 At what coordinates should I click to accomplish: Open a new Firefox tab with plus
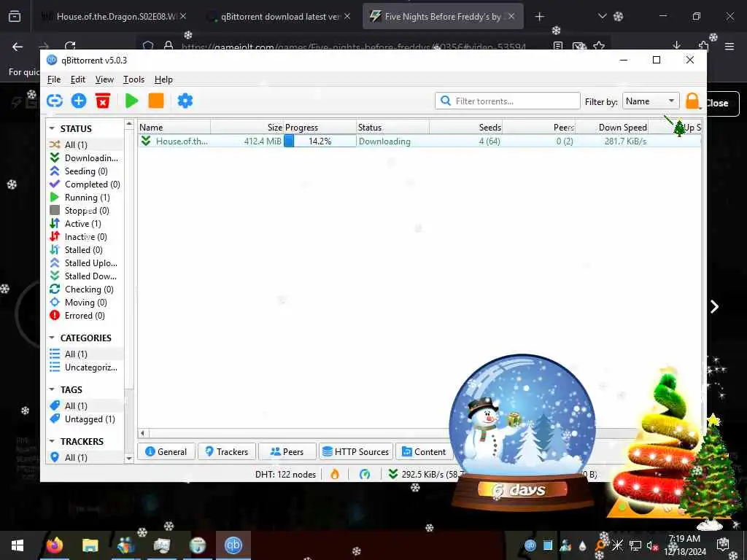[539, 17]
